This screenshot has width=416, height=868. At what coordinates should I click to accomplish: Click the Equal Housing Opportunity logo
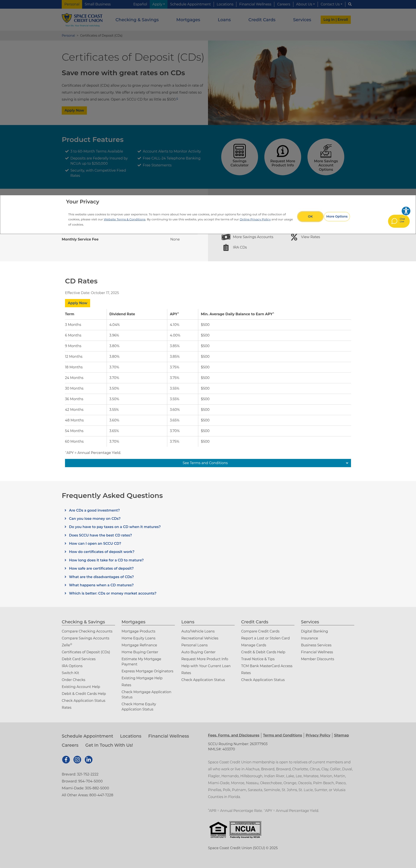[x=218, y=830]
